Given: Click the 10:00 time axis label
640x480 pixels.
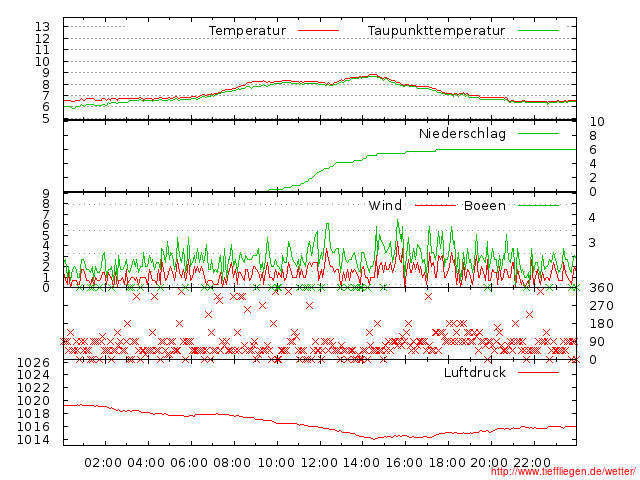Looking at the screenshot, I should click(276, 463).
